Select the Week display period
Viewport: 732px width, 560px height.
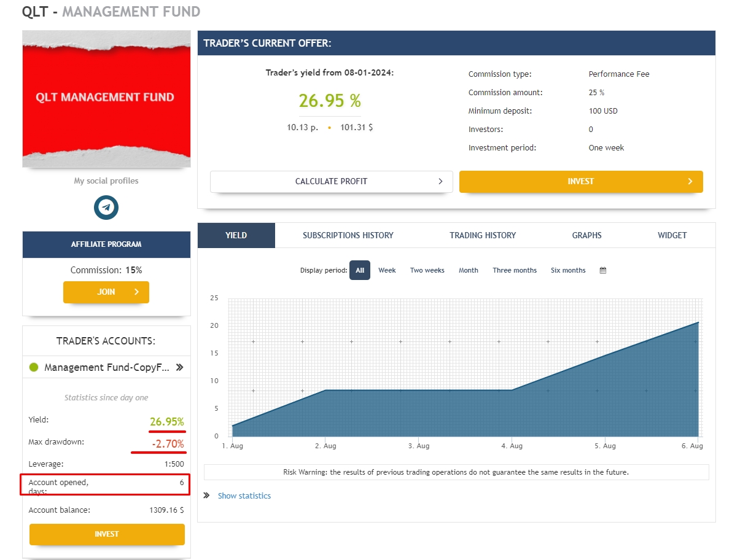click(387, 270)
